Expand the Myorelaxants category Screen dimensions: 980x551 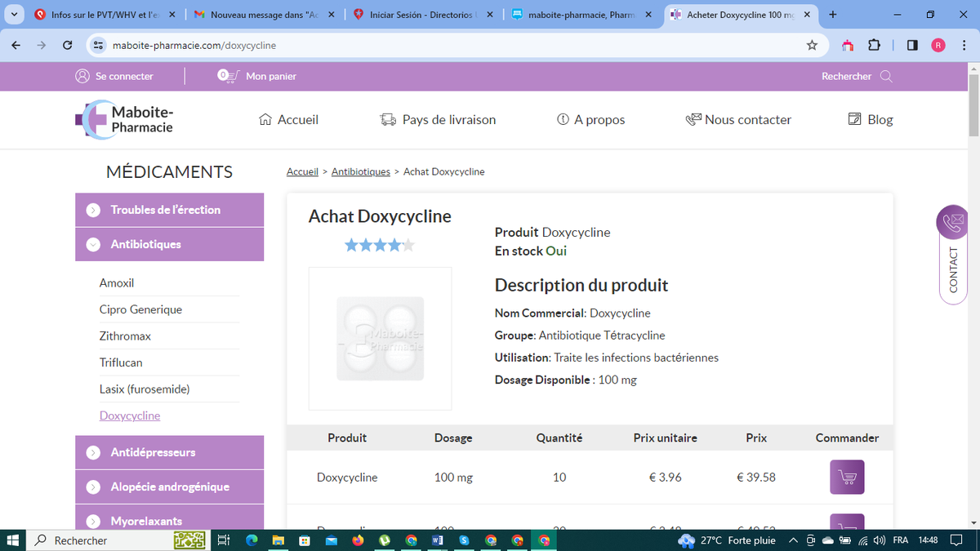pyautogui.click(x=170, y=518)
